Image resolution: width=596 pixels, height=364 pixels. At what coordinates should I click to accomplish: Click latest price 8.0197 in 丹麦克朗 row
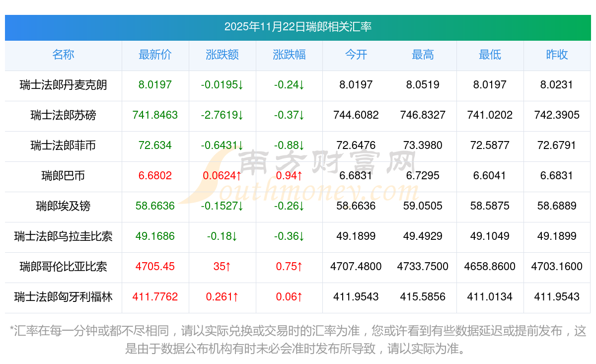point(155,85)
